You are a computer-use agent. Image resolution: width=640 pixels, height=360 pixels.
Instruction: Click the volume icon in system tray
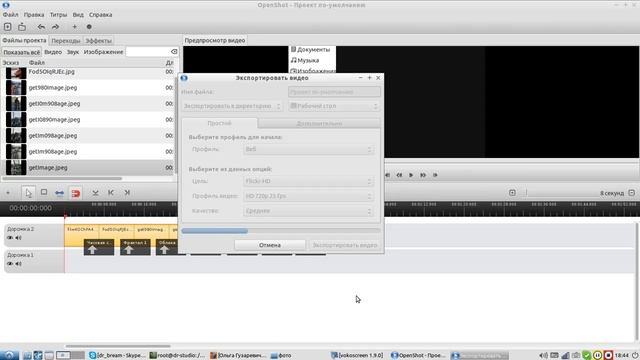pos(543,356)
